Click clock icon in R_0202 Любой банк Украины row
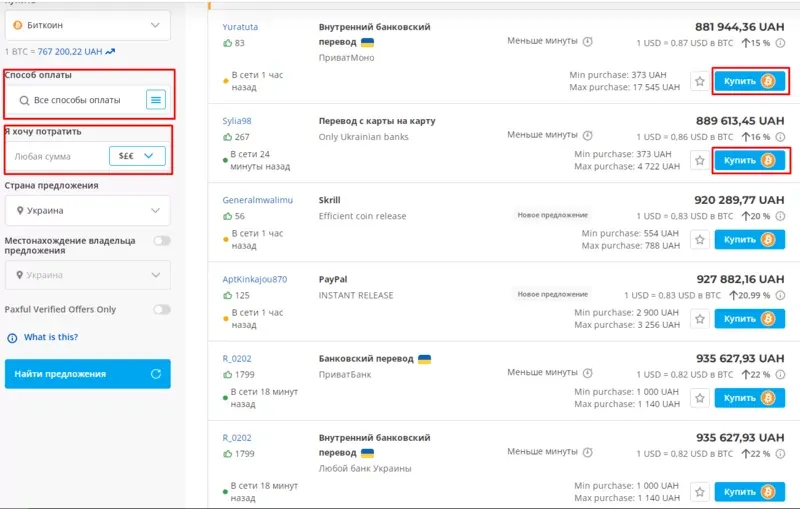800x509 pixels. point(588,452)
